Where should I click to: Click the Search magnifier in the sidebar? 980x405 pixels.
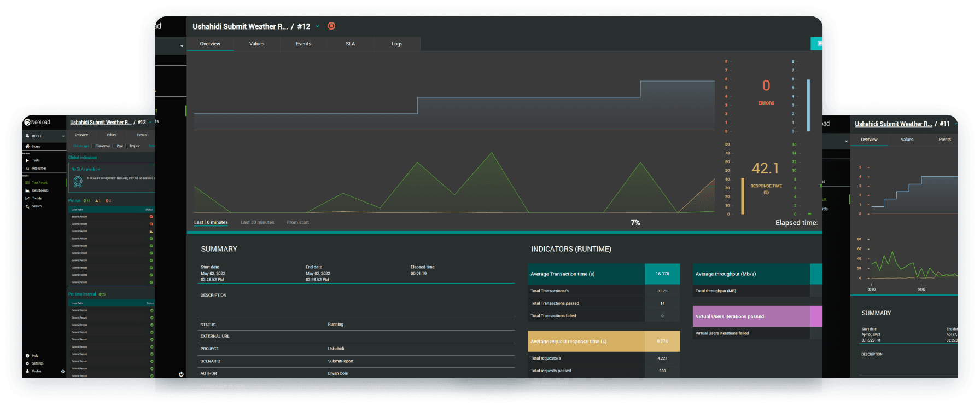click(x=27, y=206)
